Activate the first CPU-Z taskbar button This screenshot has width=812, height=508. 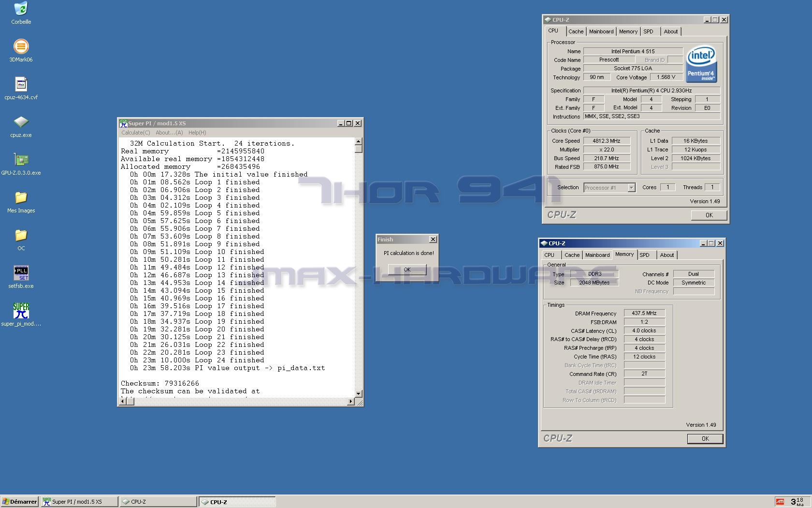point(158,502)
